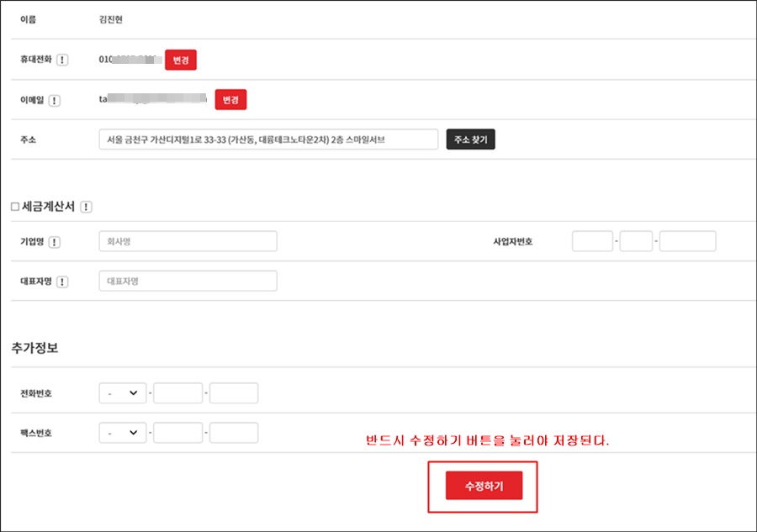Screen dimensions: 757x532
Task: Click the info icon beside 세금계산서 heading
Action: [86, 207]
